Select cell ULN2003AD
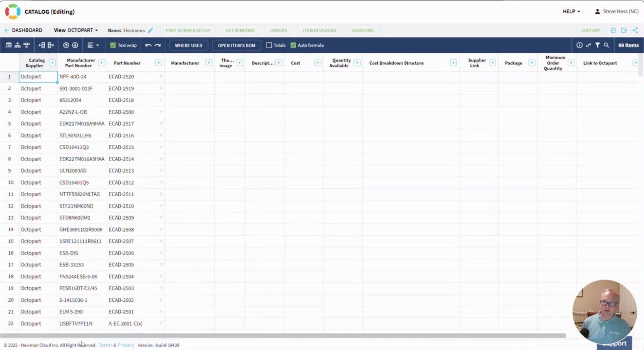The width and height of the screenshot is (644, 350). tap(82, 171)
